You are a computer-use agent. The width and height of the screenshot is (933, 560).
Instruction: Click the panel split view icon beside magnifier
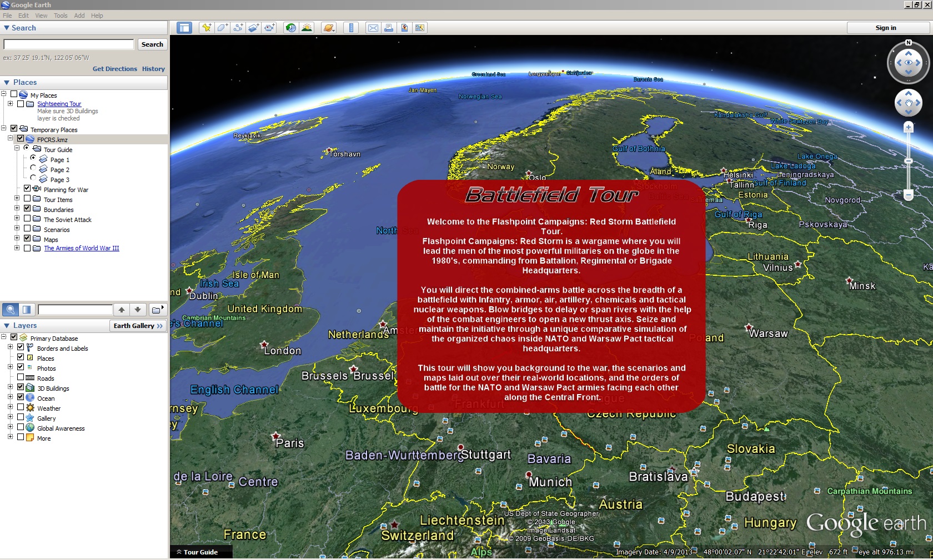27,310
